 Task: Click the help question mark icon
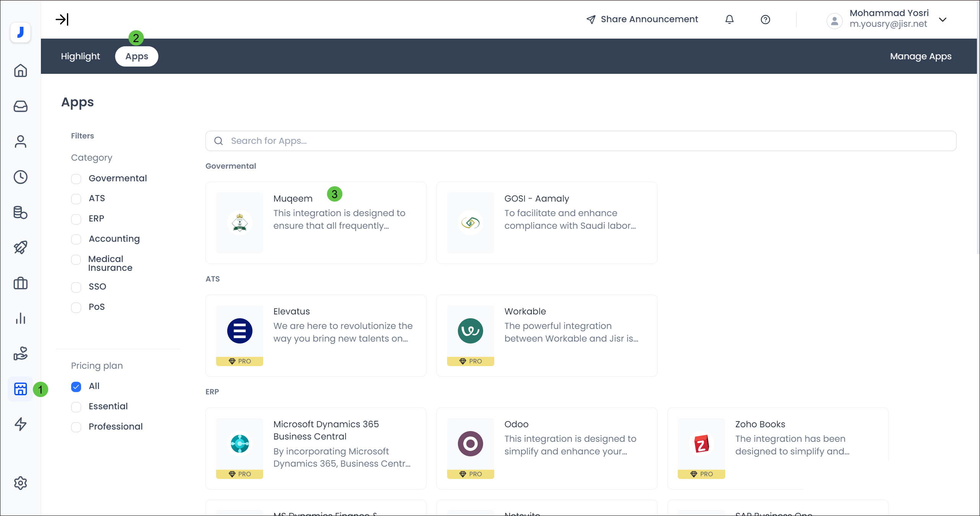pyautogui.click(x=765, y=20)
